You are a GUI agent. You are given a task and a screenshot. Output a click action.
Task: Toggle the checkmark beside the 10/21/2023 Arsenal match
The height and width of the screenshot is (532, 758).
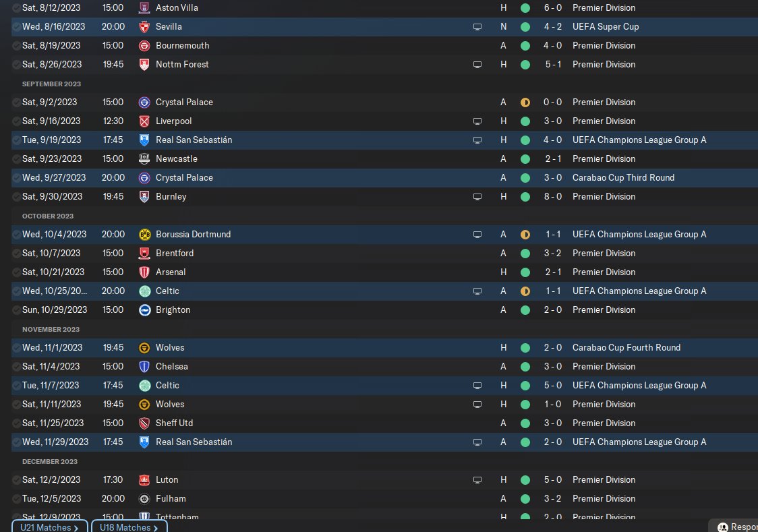(x=16, y=272)
